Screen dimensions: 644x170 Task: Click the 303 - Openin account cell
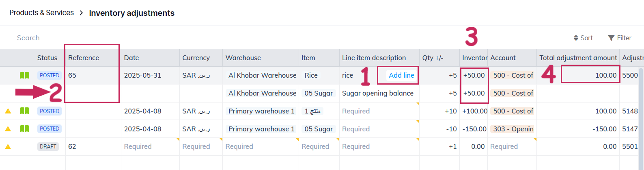[x=513, y=129]
